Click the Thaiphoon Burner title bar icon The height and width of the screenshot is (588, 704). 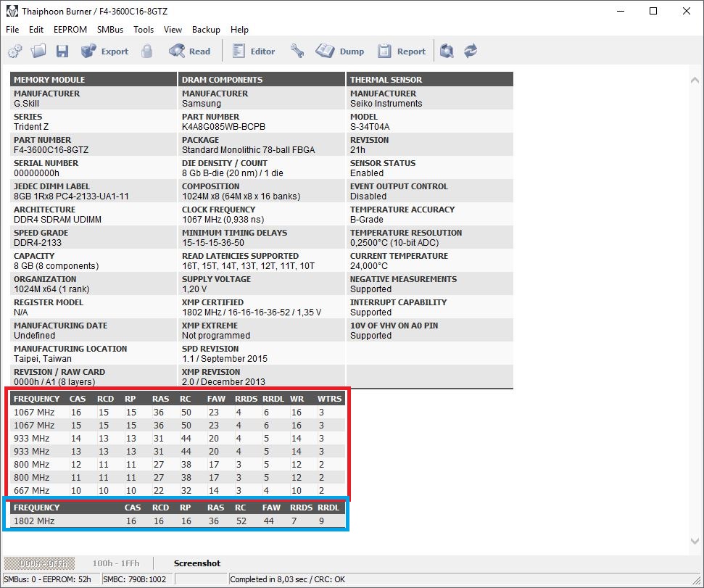[x=12, y=11]
